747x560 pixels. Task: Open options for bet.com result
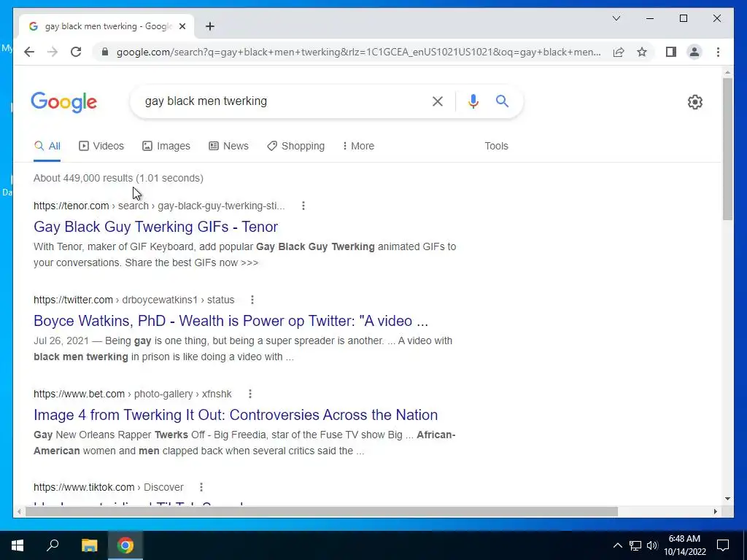pyautogui.click(x=250, y=394)
